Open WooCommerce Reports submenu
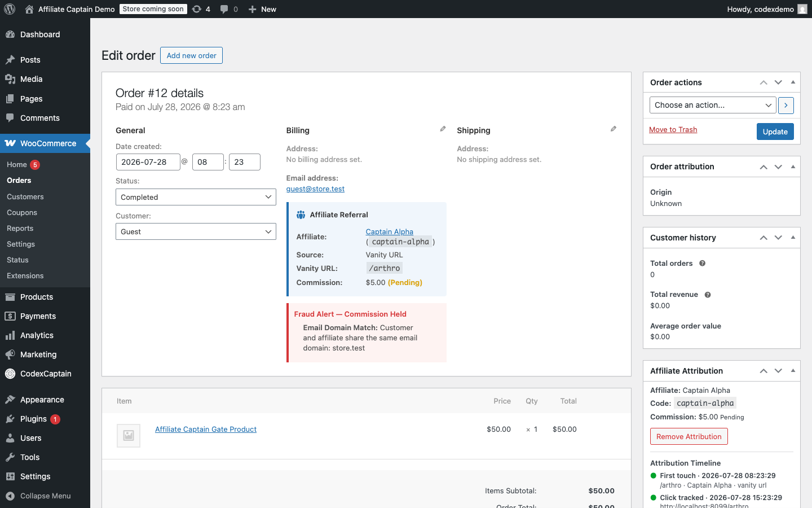 [20, 228]
